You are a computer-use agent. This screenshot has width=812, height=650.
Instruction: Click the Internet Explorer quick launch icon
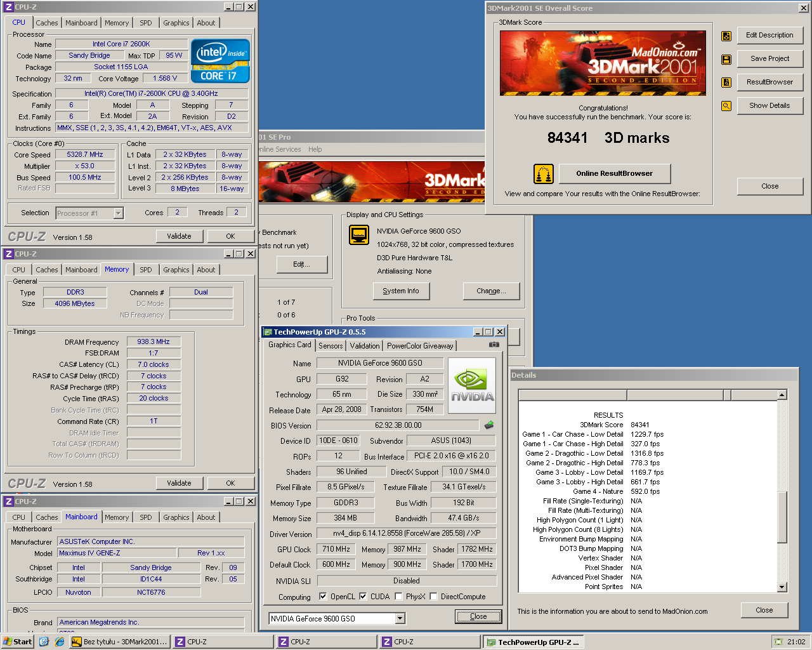click(x=60, y=642)
